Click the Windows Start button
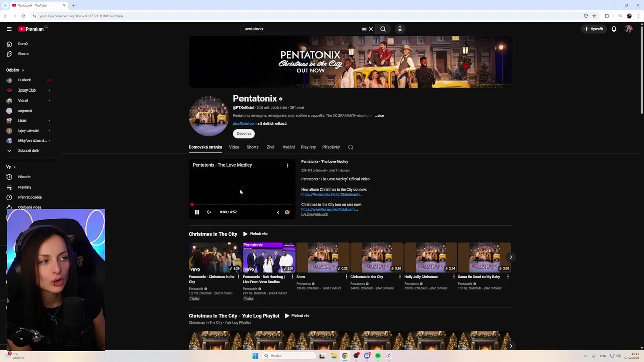This screenshot has width=644, height=362. pyautogui.click(x=255, y=356)
